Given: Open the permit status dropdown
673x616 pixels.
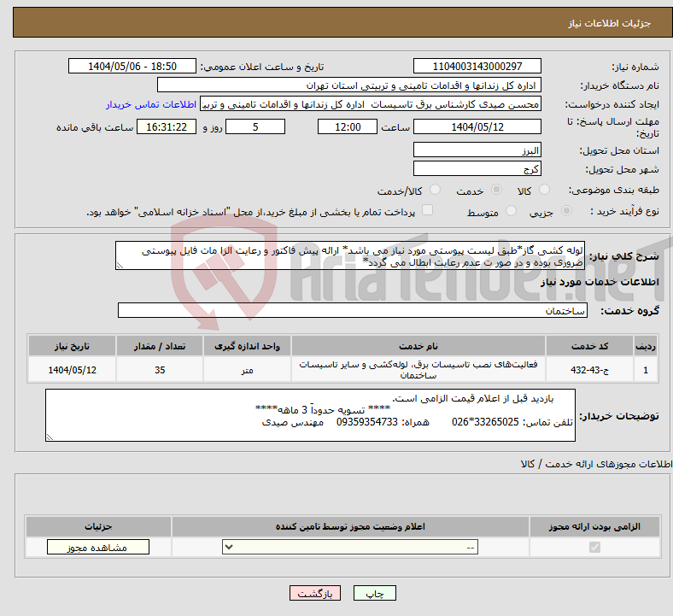Looking at the screenshot, I should pos(350,547).
